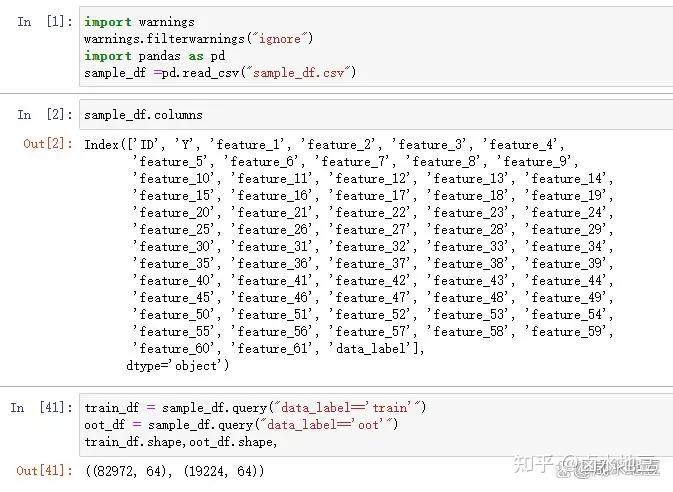Click the 'import pandas as pd' line

(154, 56)
